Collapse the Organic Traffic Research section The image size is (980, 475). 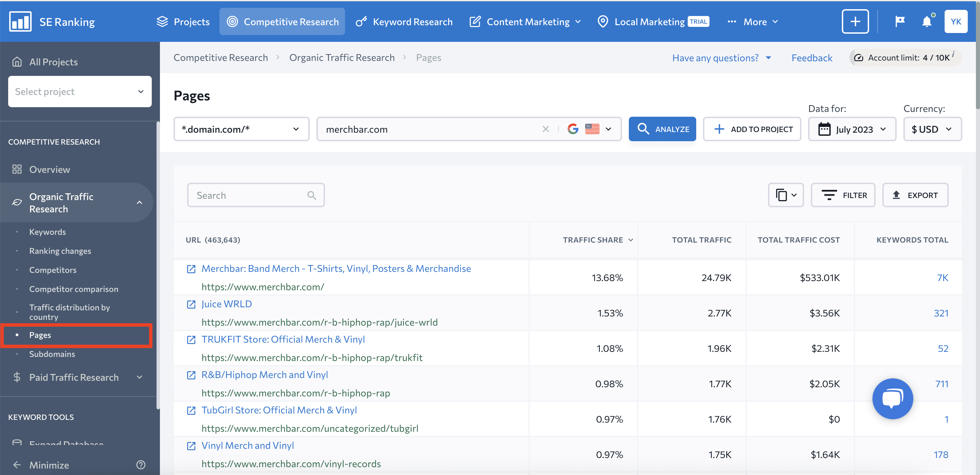pyautogui.click(x=140, y=202)
